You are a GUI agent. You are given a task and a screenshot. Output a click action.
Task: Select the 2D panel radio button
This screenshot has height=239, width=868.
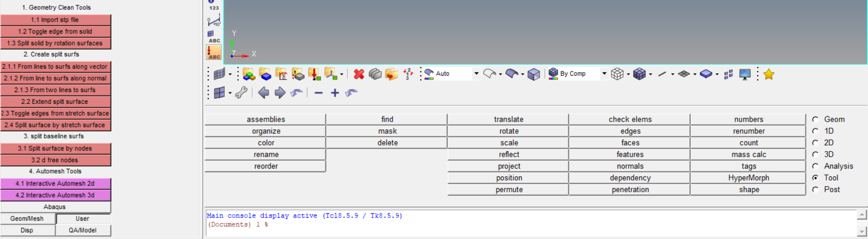pos(815,143)
